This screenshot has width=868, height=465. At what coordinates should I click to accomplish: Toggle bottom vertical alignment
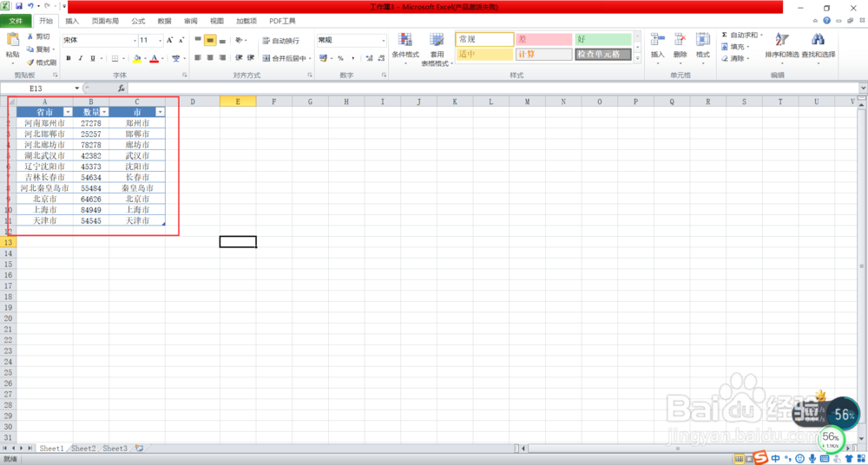[x=222, y=41]
